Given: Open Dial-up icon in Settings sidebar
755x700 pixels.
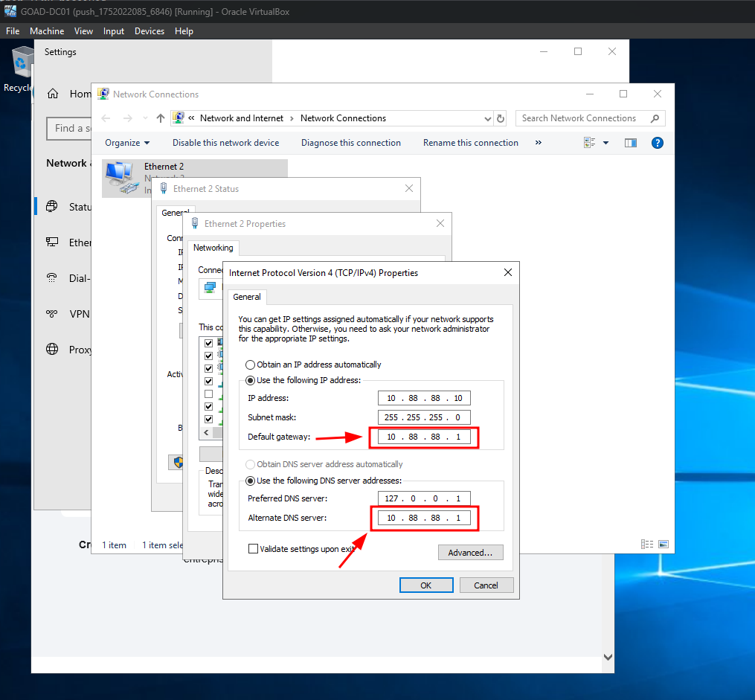Looking at the screenshot, I should pyautogui.click(x=52, y=277).
